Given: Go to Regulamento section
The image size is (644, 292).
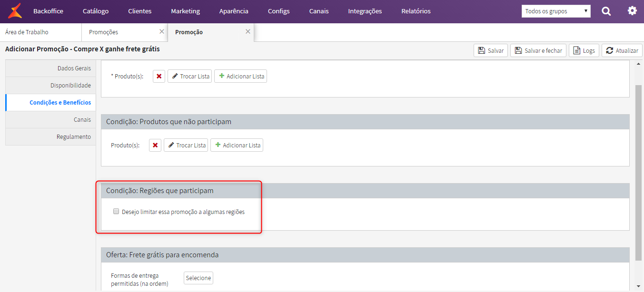Looking at the screenshot, I should 50,136.
